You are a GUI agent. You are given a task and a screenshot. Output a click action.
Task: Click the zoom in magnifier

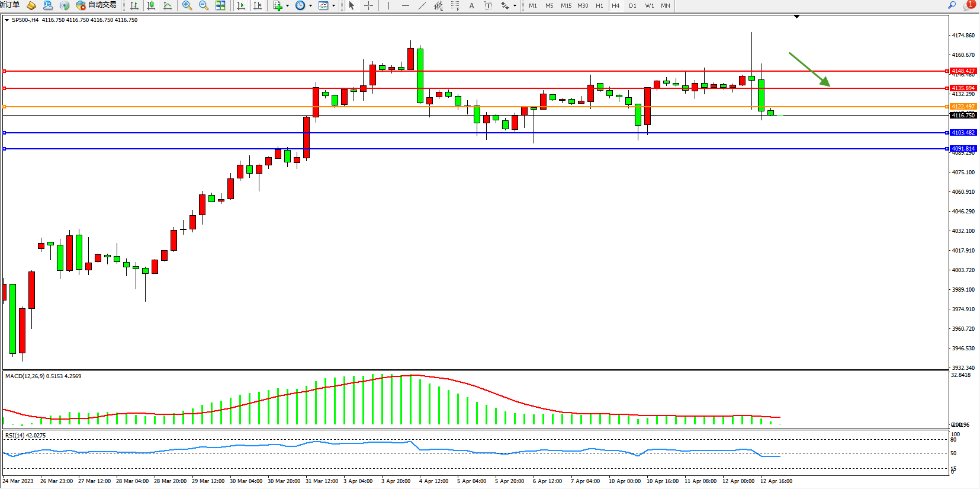187,6
